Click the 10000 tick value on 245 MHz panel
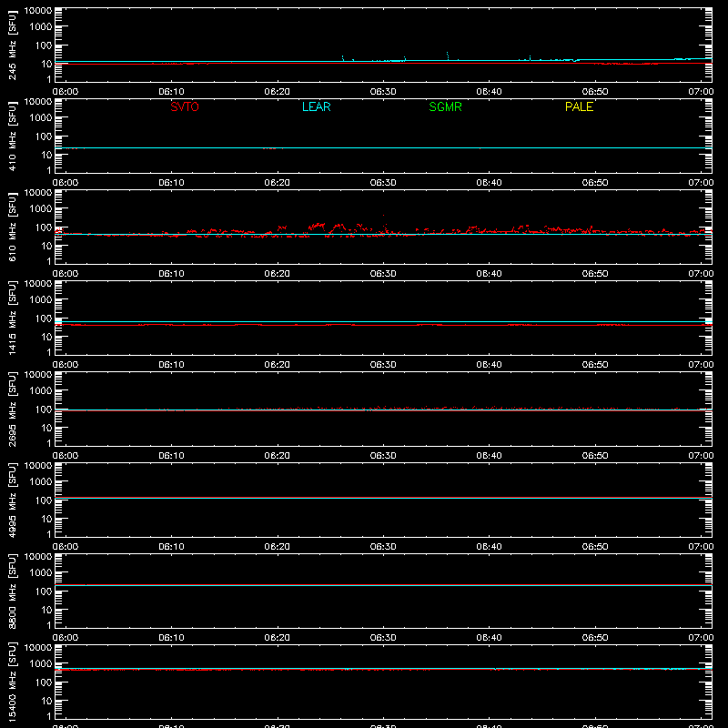This screenshot has height=728, width=728. pyautogui.click(x=38, y=11)
